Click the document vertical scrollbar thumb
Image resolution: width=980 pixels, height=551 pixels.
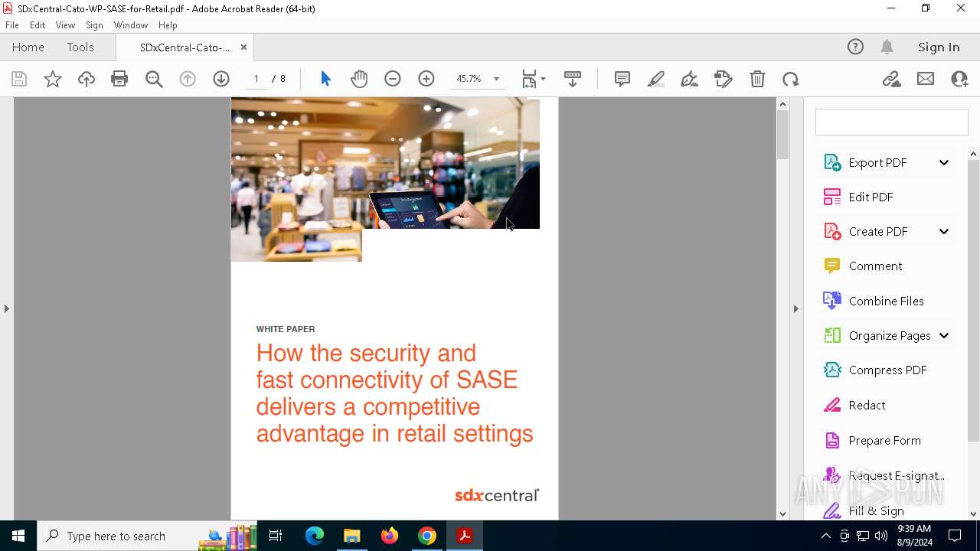782,135
